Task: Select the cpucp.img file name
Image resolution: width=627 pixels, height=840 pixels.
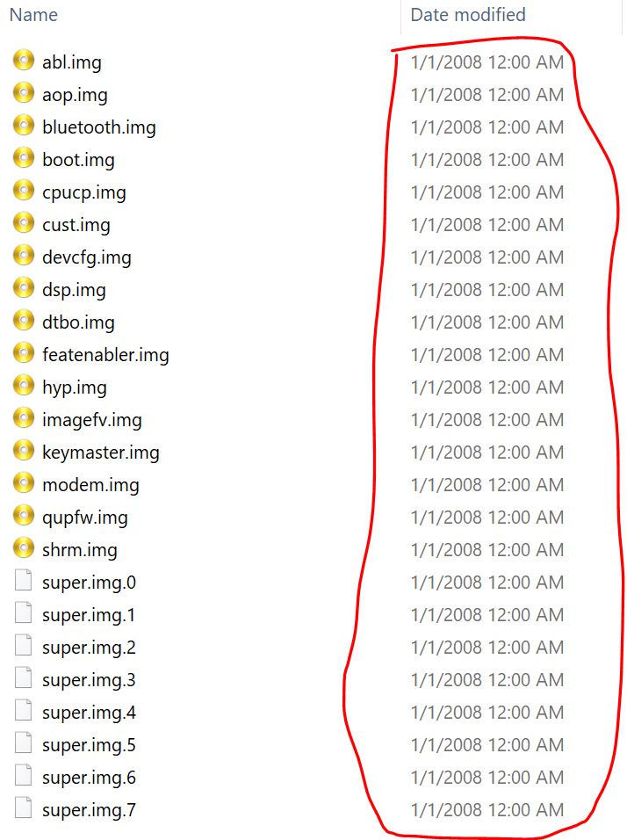Action: pyautogui.click(x=84, y=192)
